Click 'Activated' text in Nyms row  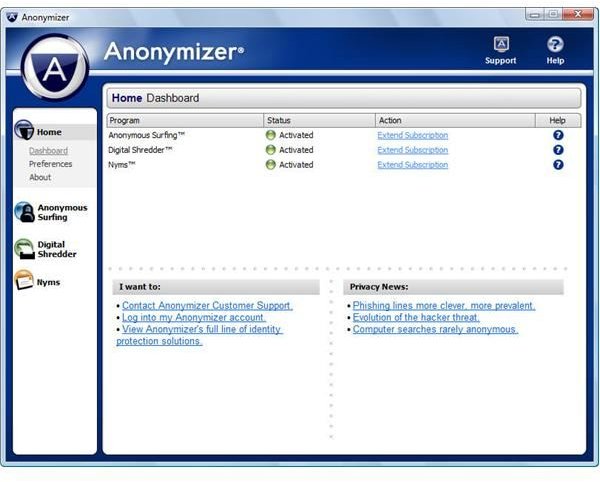[x=296, y=165]
